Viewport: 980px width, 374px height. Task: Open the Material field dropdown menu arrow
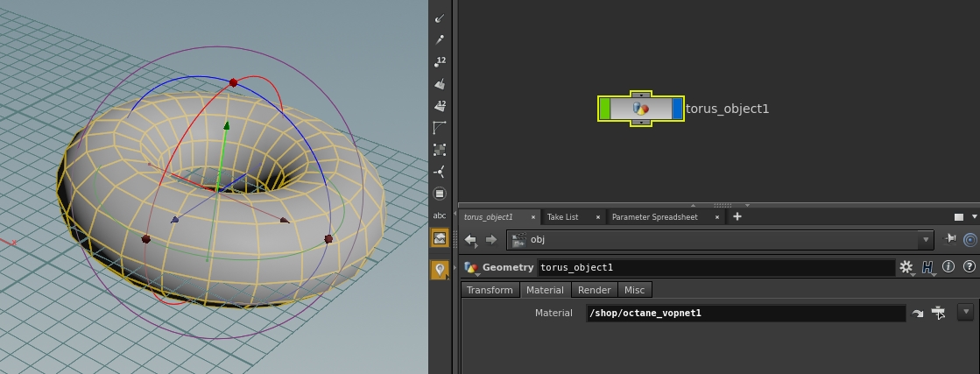click(x=966, y=311)
